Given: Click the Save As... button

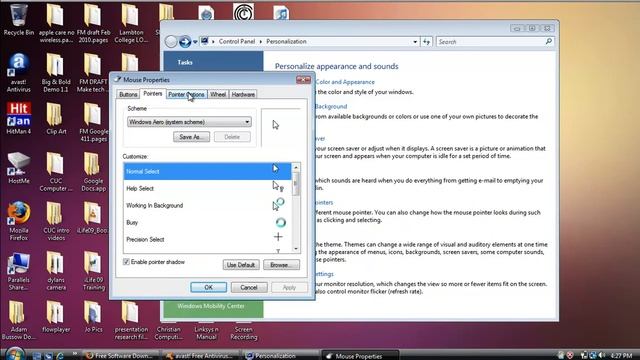Looking at the screenshot, I should pos(191,137).
